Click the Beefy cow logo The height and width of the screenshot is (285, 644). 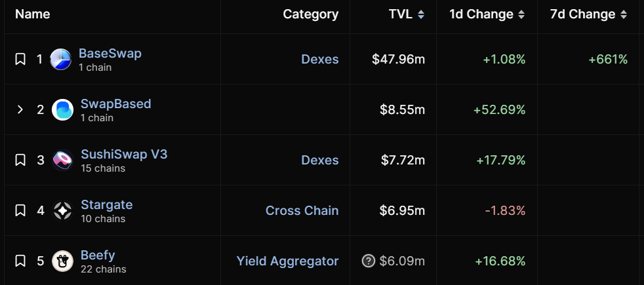(62, 261)
